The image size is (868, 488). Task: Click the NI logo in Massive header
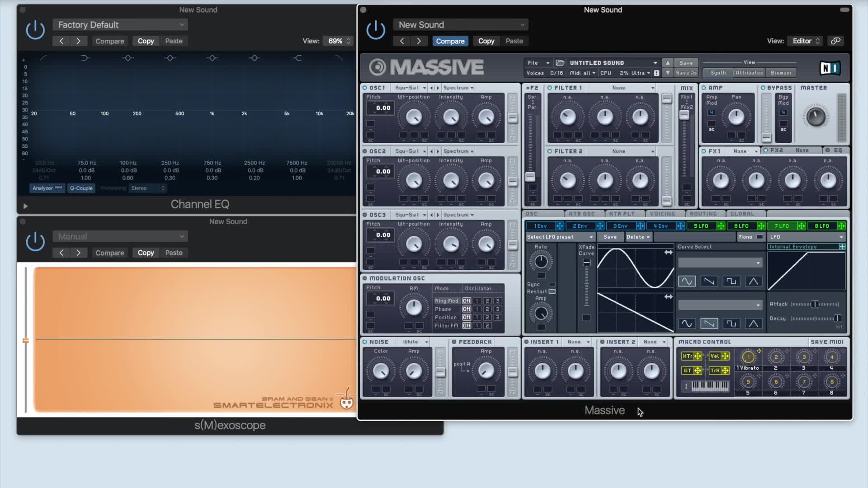tap(830, 68)
